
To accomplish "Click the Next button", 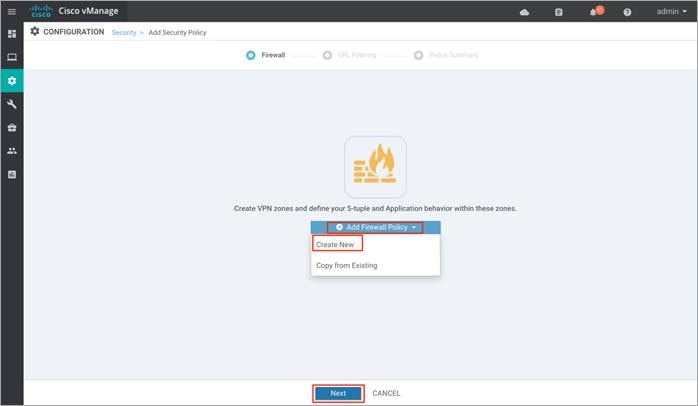I will tap(338, 393).
